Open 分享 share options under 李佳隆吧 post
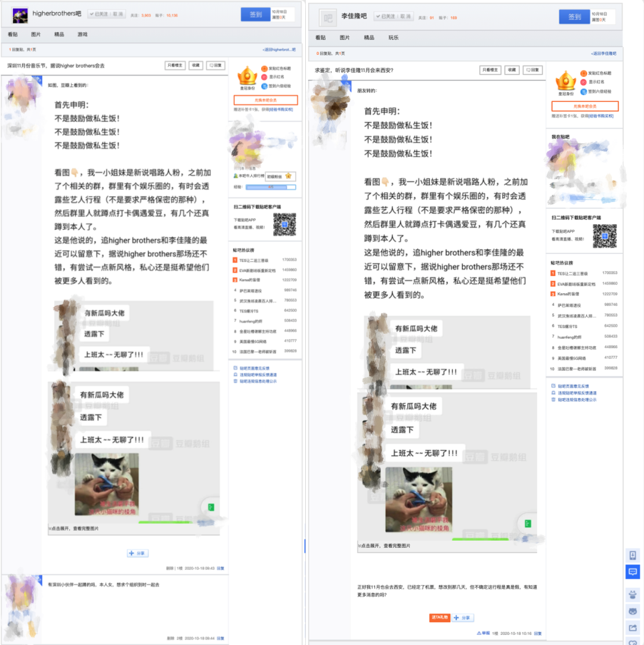The height and width of the screenshot is (645, 644). [x=463, y=618]
